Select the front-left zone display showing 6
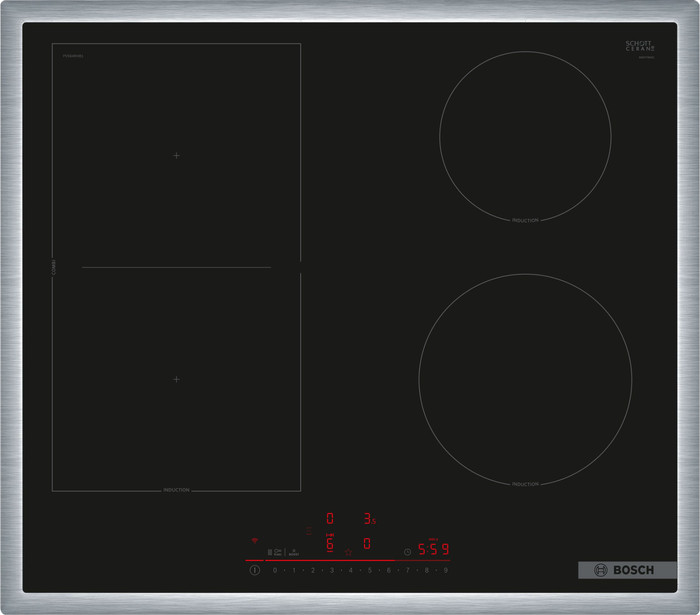 330,543
